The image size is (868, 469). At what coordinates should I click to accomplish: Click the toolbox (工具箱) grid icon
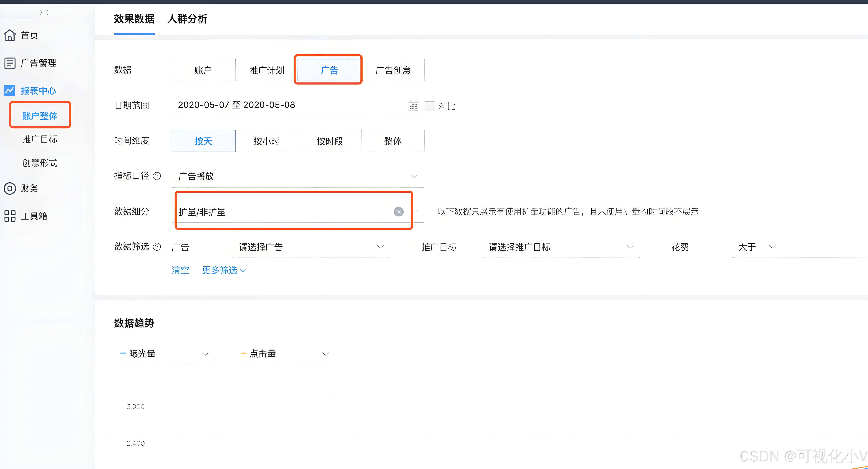(x=10, y=216)
